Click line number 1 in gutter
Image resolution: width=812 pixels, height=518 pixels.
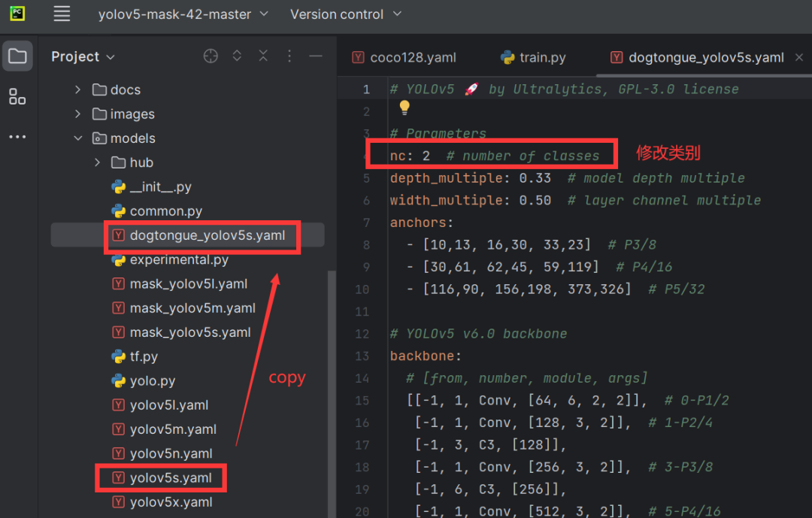[x=367, y=89]
